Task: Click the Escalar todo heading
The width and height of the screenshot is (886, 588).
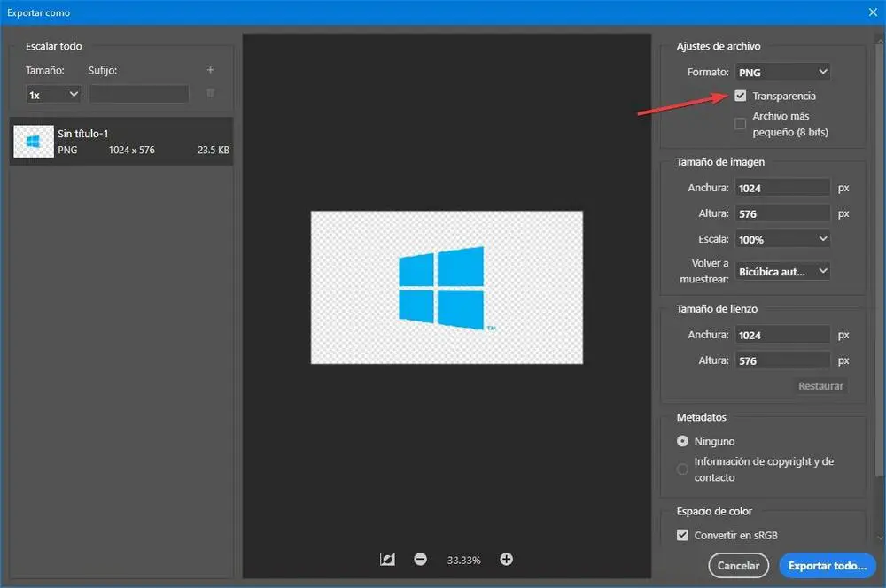Action: (x=54, y=46)
